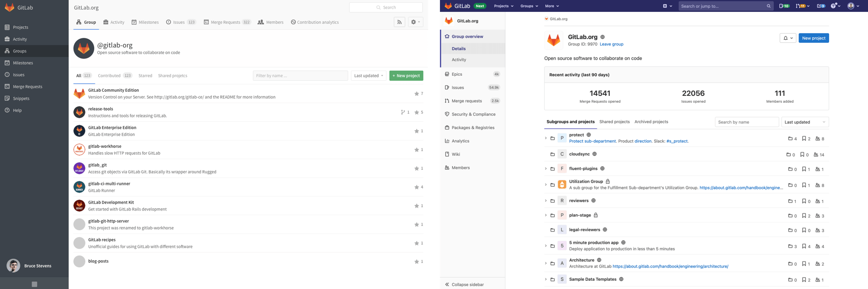Click the RSS feed icon button
Screen dimensions: 868x289
click(x=399, y=22)
